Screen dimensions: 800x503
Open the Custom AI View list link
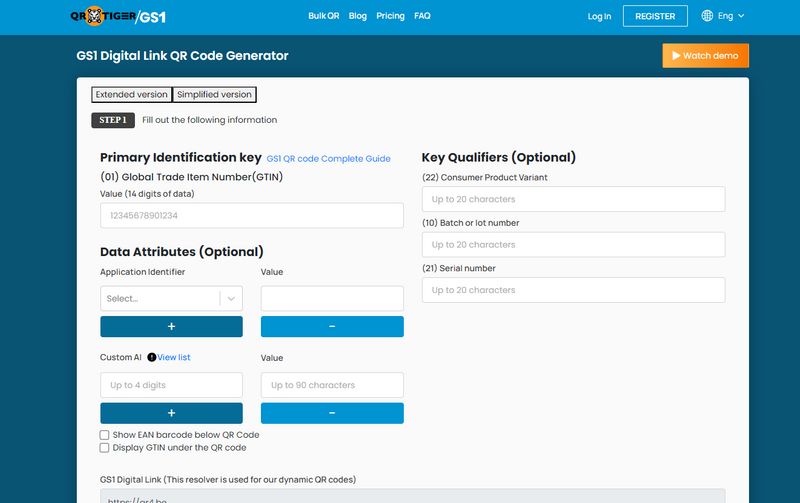(173, 357)
